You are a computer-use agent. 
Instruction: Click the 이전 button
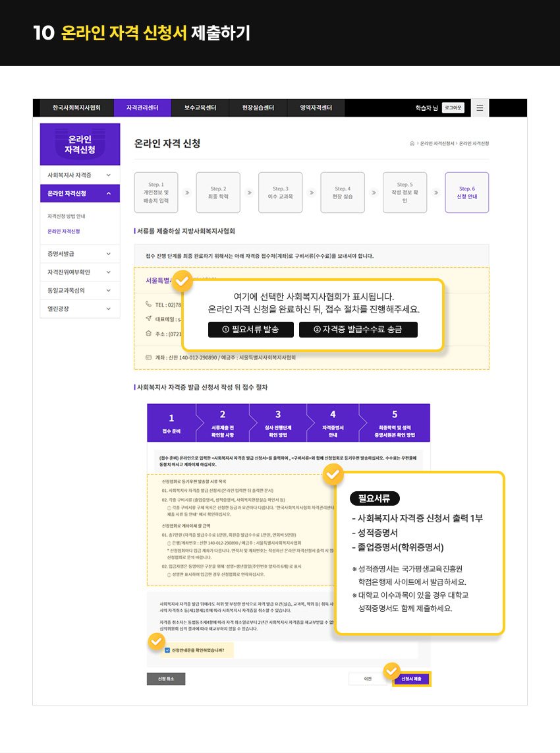(x=368, y=679)
